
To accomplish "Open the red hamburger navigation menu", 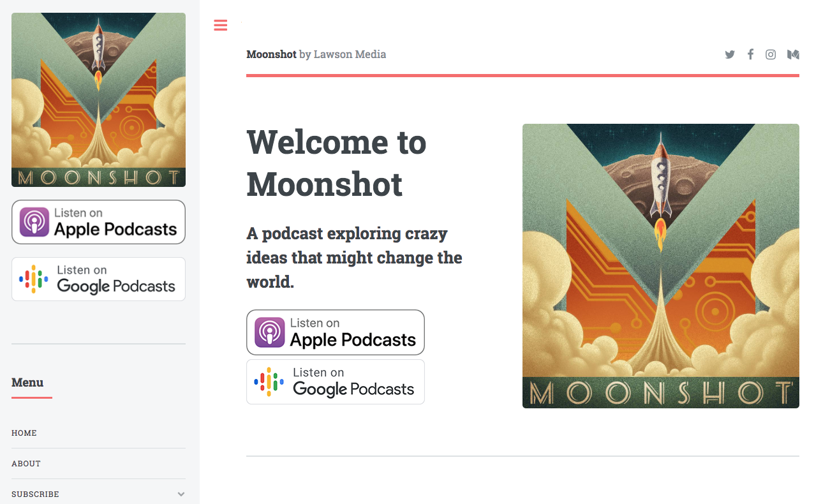I will [x=220, y=26].
